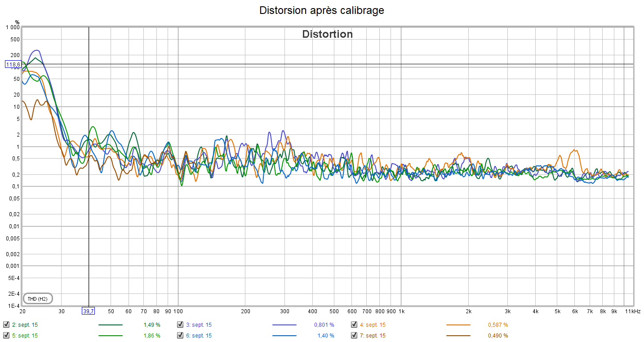Image resolution: width=644 pixels, height=342 pixels.
Task: Open the THD (H2) selector button
Action: (x=38, y=298)
